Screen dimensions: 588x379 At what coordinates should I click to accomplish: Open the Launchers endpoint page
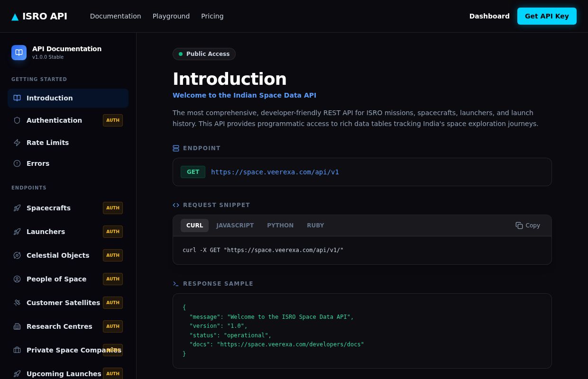click(68, 232)
